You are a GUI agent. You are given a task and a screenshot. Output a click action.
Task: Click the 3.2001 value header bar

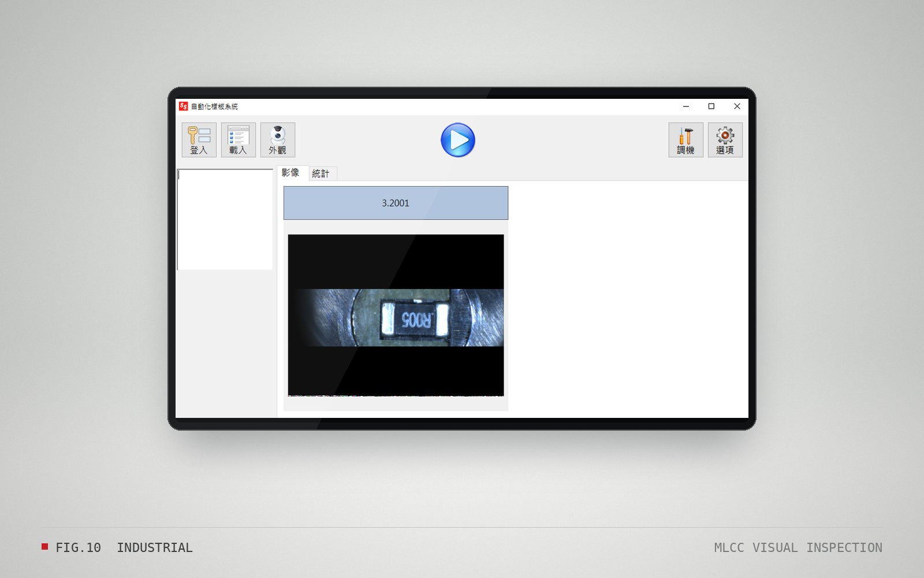pyautogui.click(x=396, y=203)
